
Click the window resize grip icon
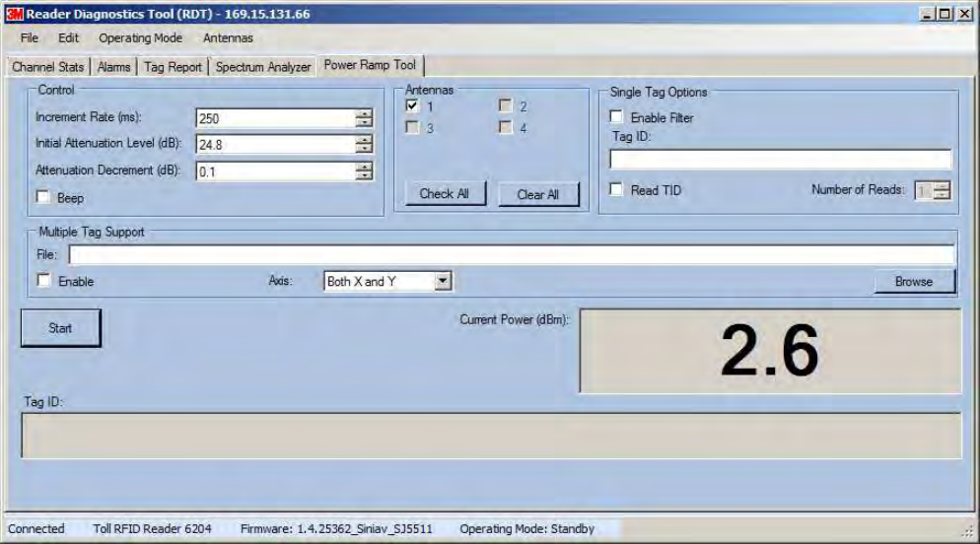click(x=967, y=530)
